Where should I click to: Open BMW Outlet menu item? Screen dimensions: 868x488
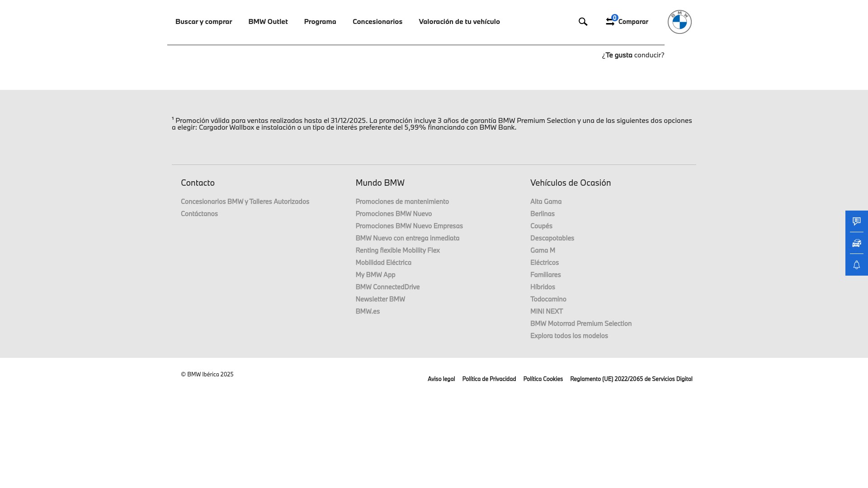268,22
